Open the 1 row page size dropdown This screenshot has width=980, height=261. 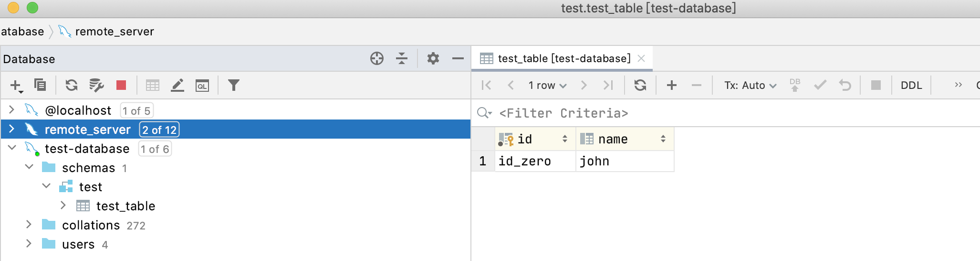[547, 85]
